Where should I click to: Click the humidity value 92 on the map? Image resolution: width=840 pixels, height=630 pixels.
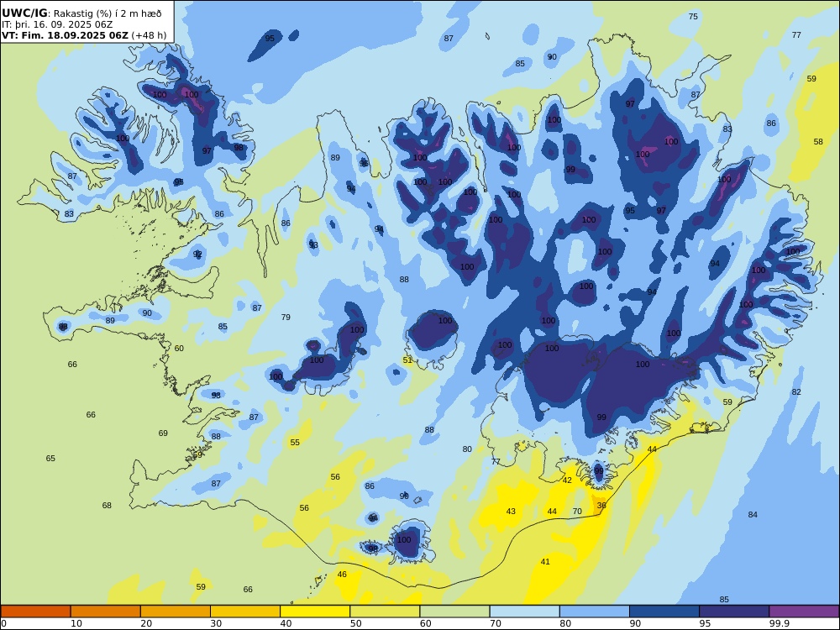(x=197, y=254)
